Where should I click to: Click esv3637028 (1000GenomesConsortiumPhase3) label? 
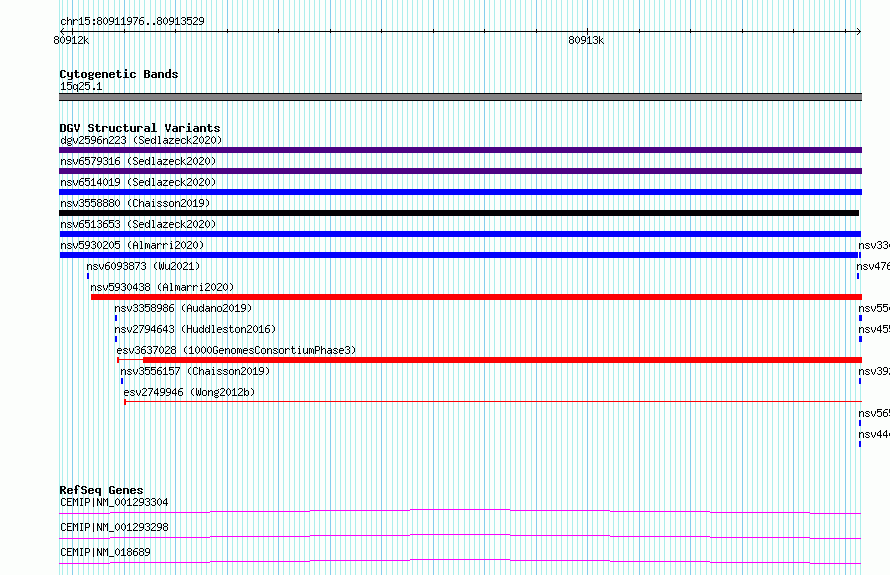(x=236, y=350)
